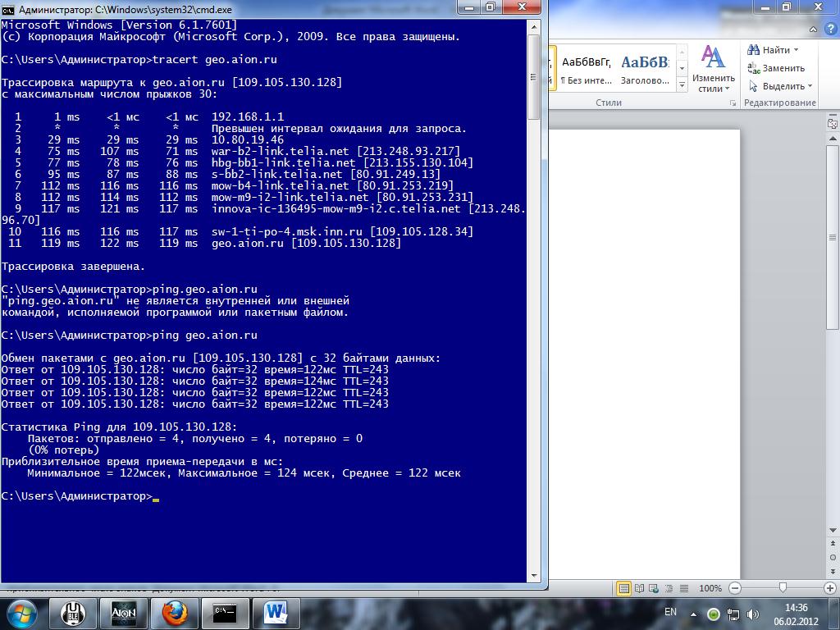Viewport: 840px width, 630px height.
Task: Apply the Заголовок heading style
Action: [645, 69]
